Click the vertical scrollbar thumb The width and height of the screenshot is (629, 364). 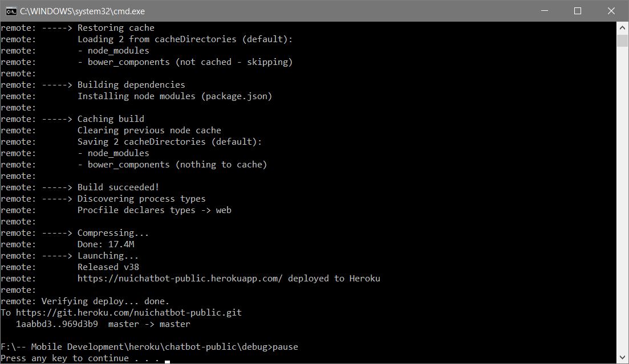622,41
